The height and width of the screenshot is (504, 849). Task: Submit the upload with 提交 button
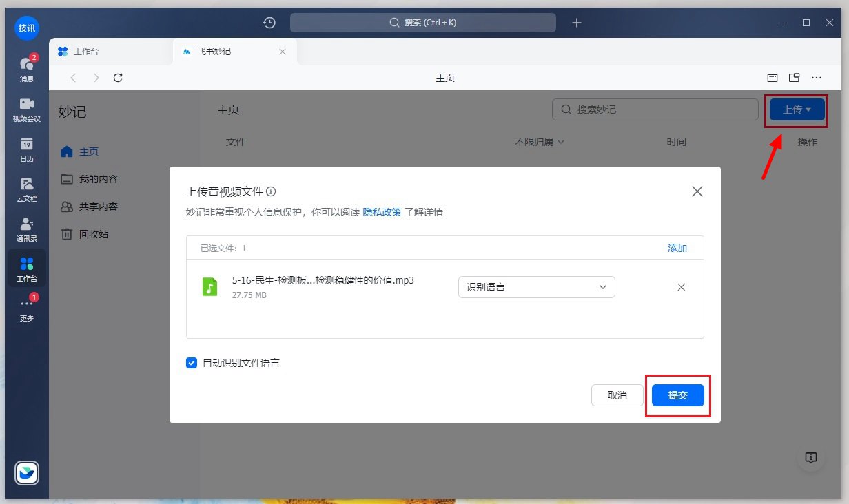[x=677, y=395]
